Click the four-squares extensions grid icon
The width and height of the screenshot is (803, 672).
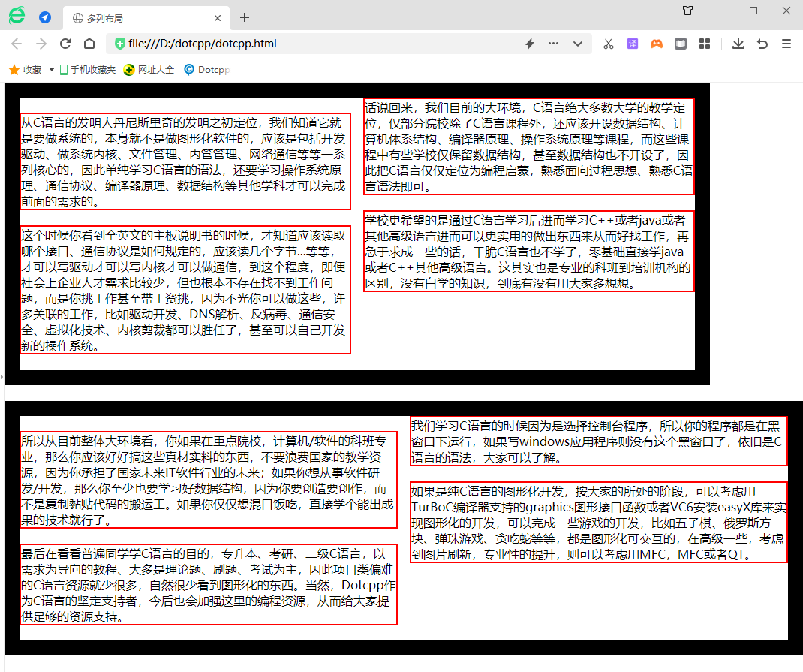pos(704,44)
